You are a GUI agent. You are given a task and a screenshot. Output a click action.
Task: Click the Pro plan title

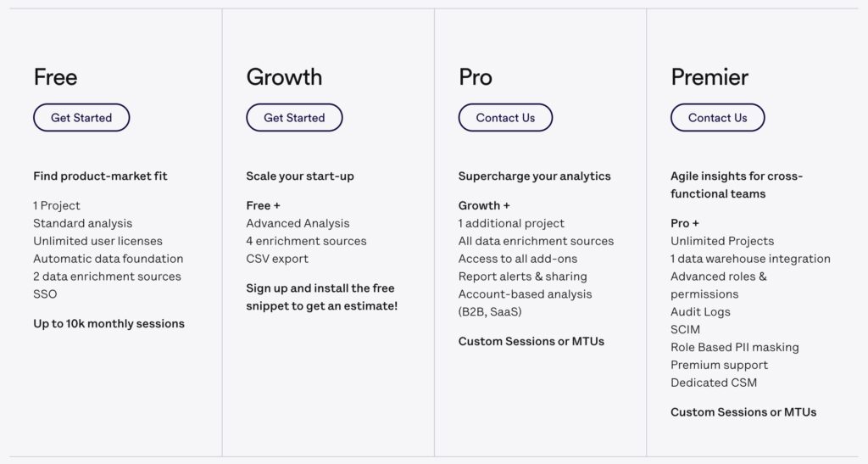(x=475, y=77)
